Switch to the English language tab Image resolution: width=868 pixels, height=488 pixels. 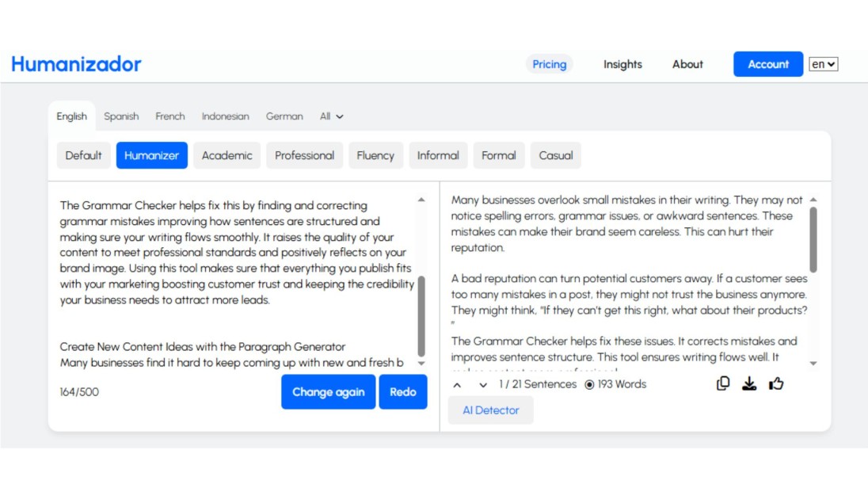tap(71, 116)
